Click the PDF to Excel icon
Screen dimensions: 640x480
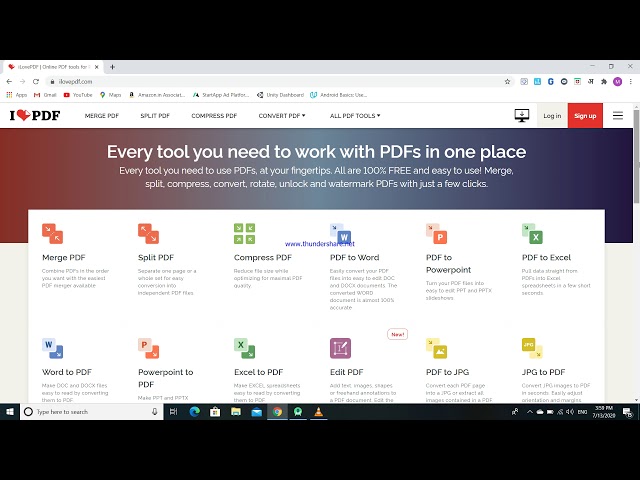tap(532, 233)
